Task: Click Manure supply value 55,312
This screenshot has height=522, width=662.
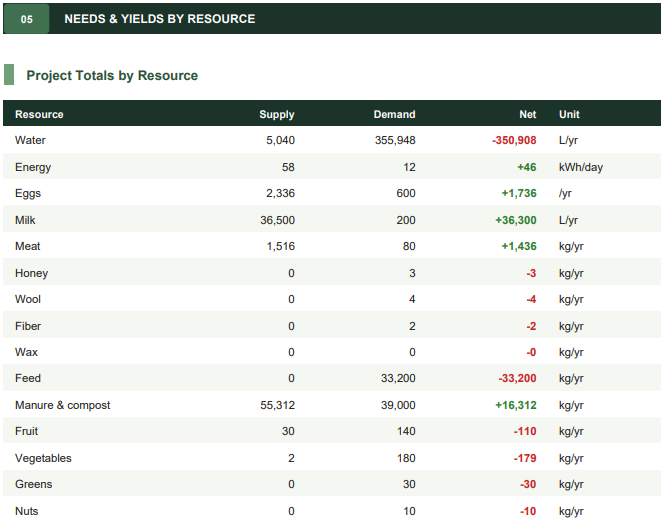Action: pyautogui.click(x=277, y=405)
